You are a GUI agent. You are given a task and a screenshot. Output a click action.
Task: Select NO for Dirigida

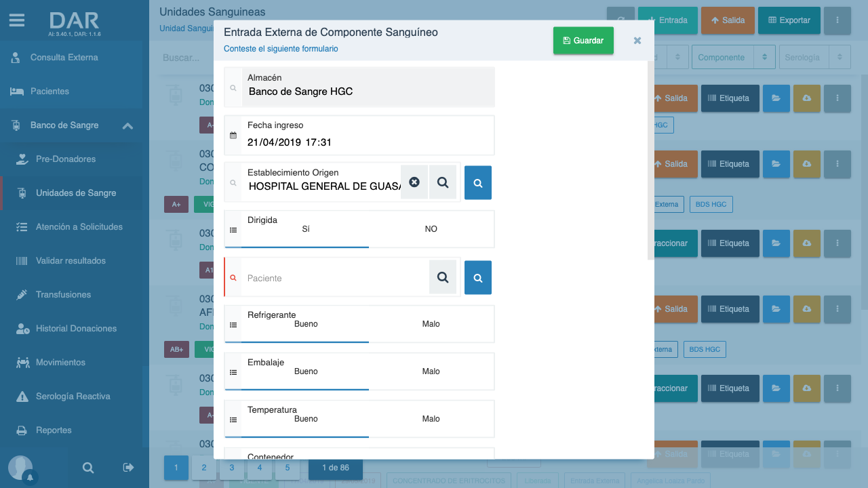pos(431,229)
